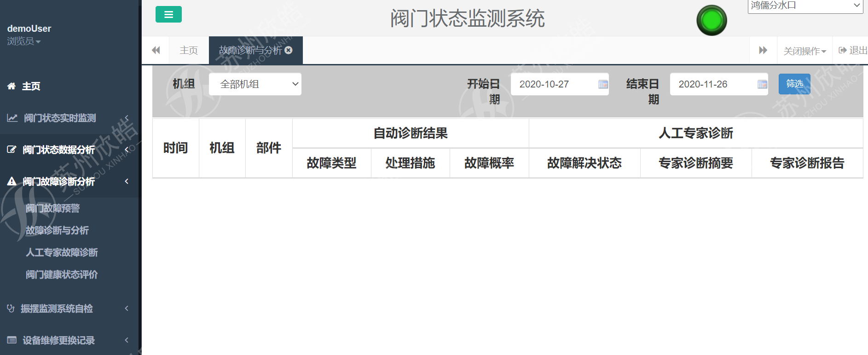Click the edit icon beside 阀门状态数据分析
Image resolution: width=868 pixels, height=355 pixels.
click(12, 149)
